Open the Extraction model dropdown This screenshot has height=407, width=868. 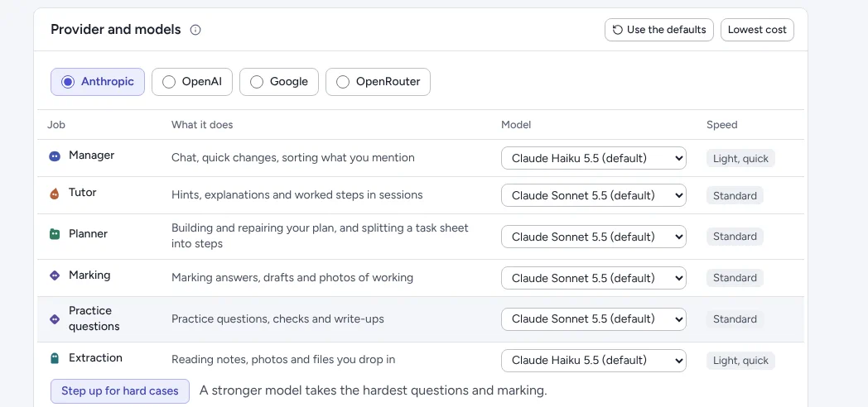(593, 361)
